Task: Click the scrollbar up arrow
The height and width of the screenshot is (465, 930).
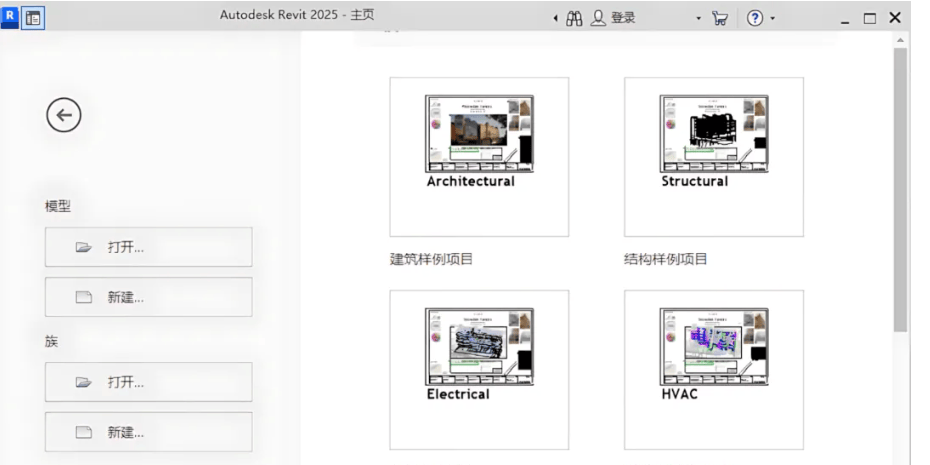Action: point(900,40)
